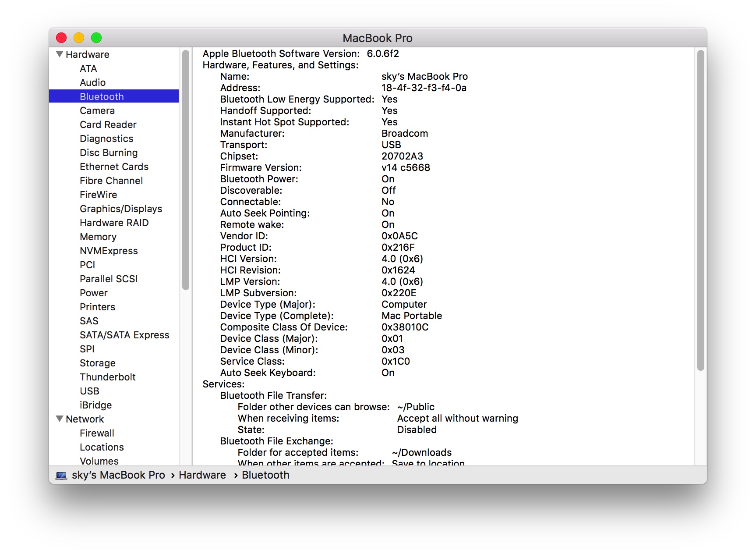Click the yellow minimize window button
Screen dimensions: 756x554
[79, 38]
